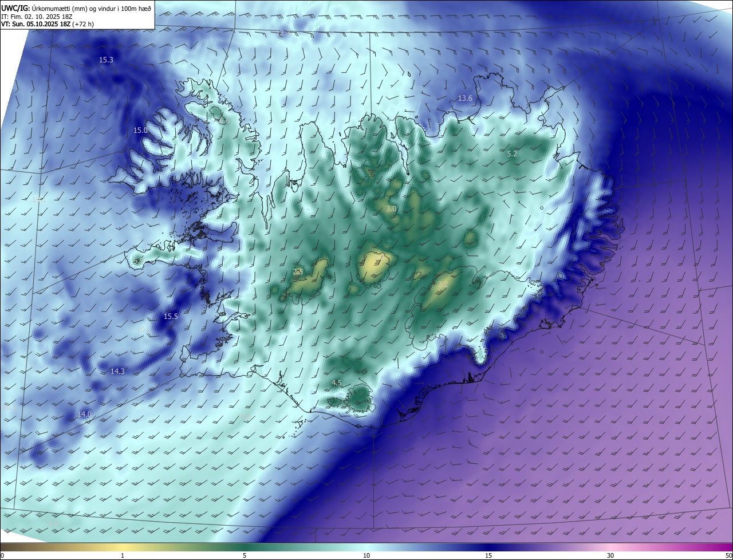Click the 0 tick on the color scale
The width and height of the screenshot is (733, 560).
pos(2,556)
